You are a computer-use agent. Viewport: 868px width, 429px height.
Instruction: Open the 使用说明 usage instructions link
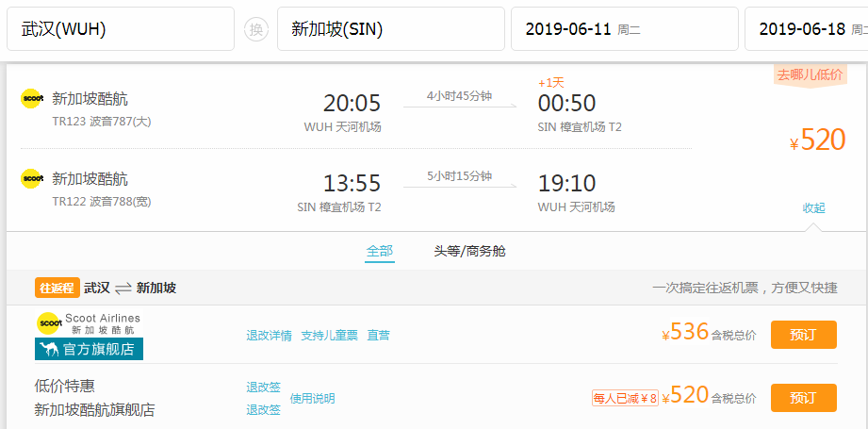tap(312, 398)
